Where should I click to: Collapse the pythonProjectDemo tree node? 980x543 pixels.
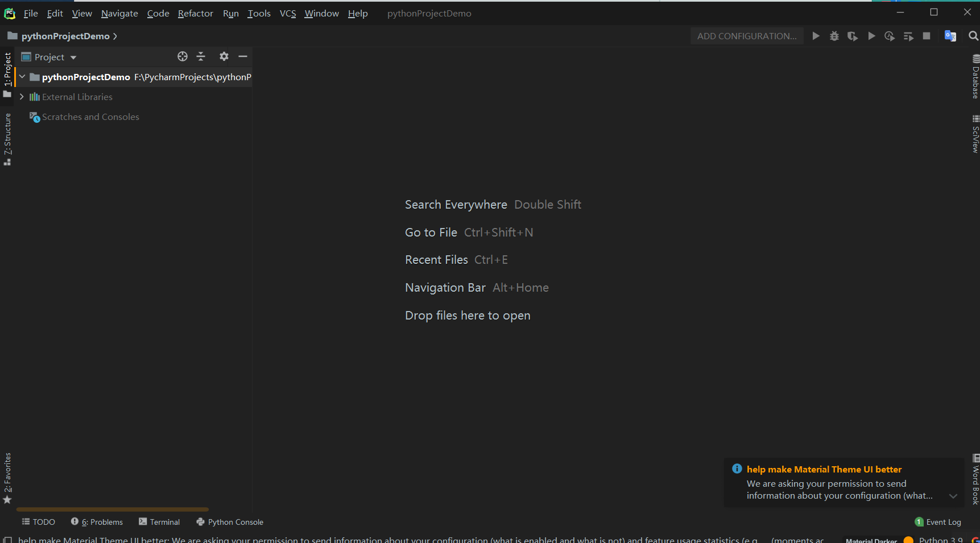click(x=22, y=77)
